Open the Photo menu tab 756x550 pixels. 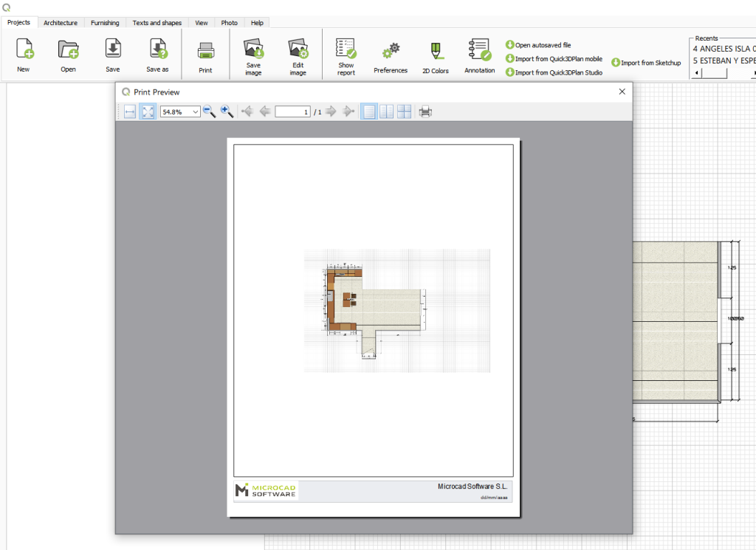coord(229,22)
